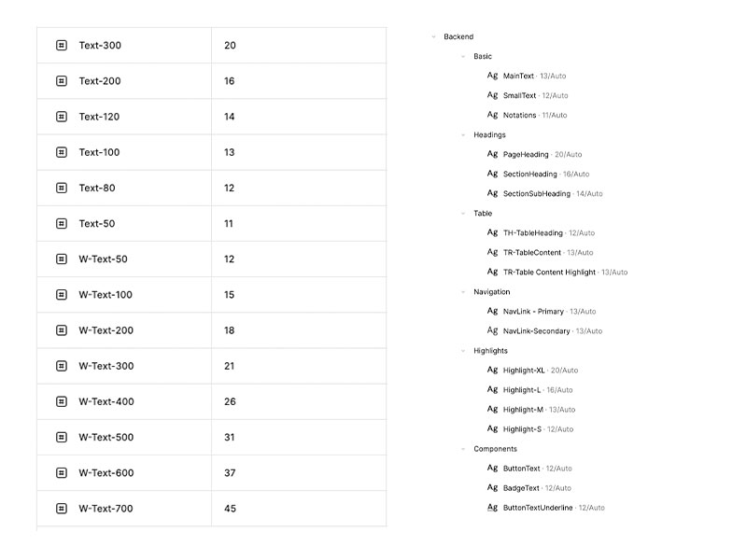
Task: Select the BadgeText style entry
Action: 521,488
